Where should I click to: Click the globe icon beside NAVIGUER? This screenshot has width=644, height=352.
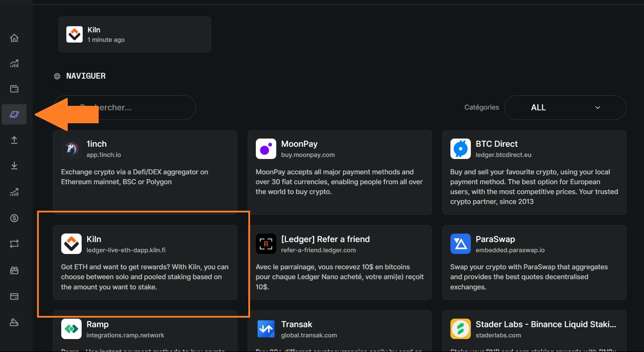[57, 76]
